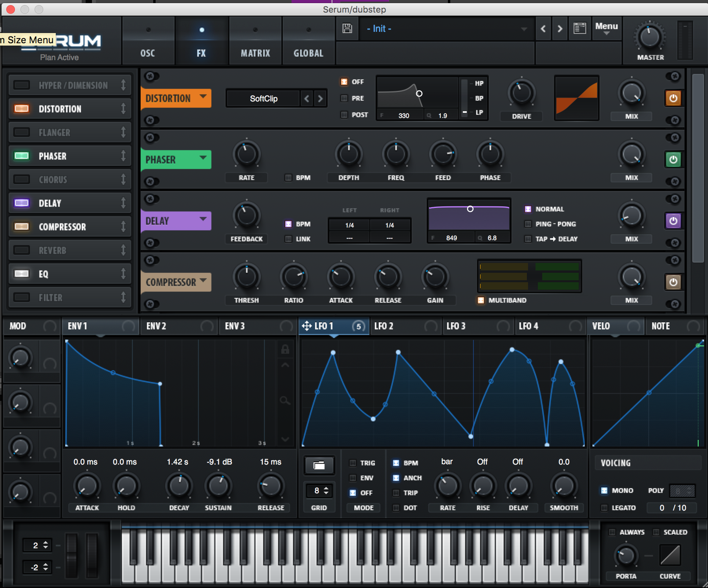Screen dimensions: 708x588
Task: Toggle Compressor power button
Action: click(x=673, y=282)
